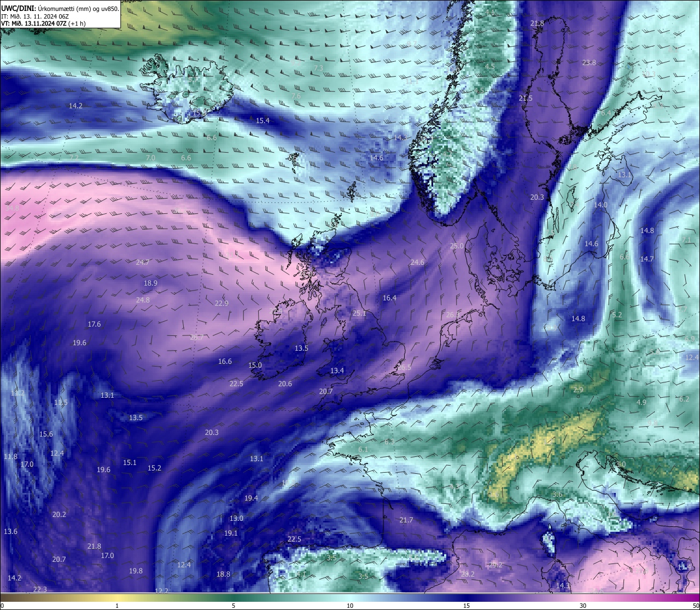The width and height of the screenshot is (700, 610).
Task: Select the 11.8 value on the map
Action: tap(10, 457)
